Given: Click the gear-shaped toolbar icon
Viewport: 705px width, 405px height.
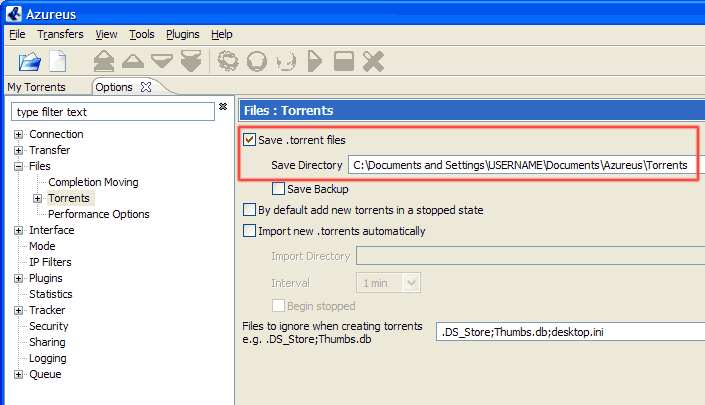Looking at the screenshot, I should (228, 61).
